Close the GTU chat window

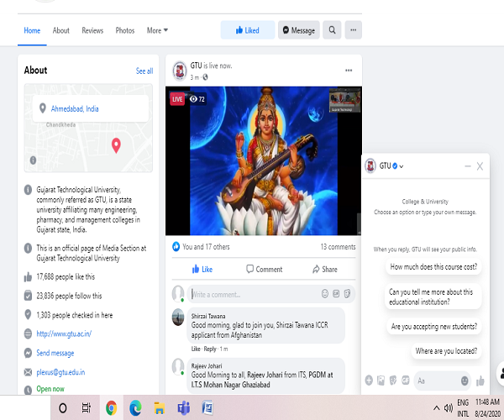tap(480, 166)
